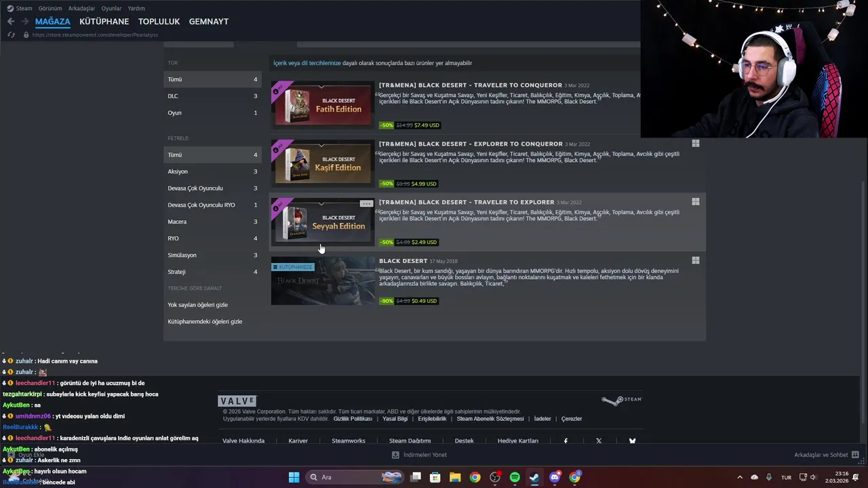Open Seyyah Edition thumbnail
868x488 pixels.
tap(323, 222)
